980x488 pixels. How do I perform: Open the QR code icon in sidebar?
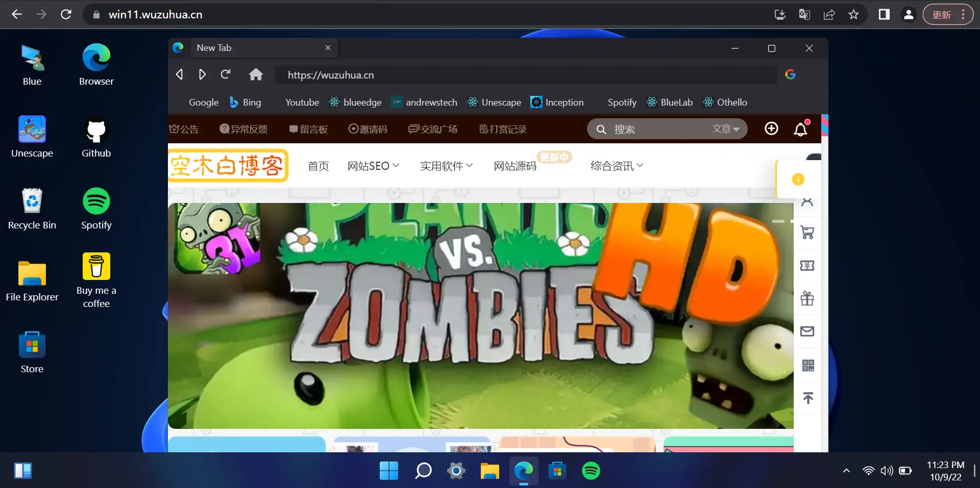pos(807,366)
